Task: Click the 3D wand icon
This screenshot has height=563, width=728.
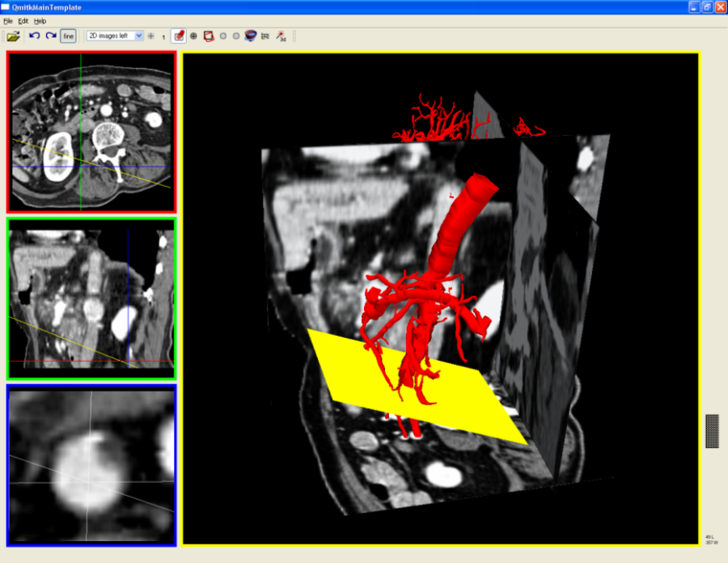Action: 281,36
